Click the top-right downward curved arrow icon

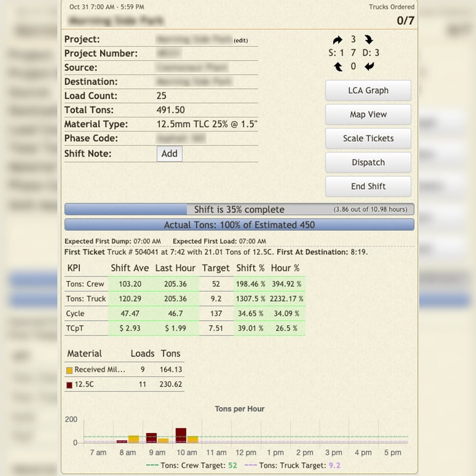click(x=368, y=40)
